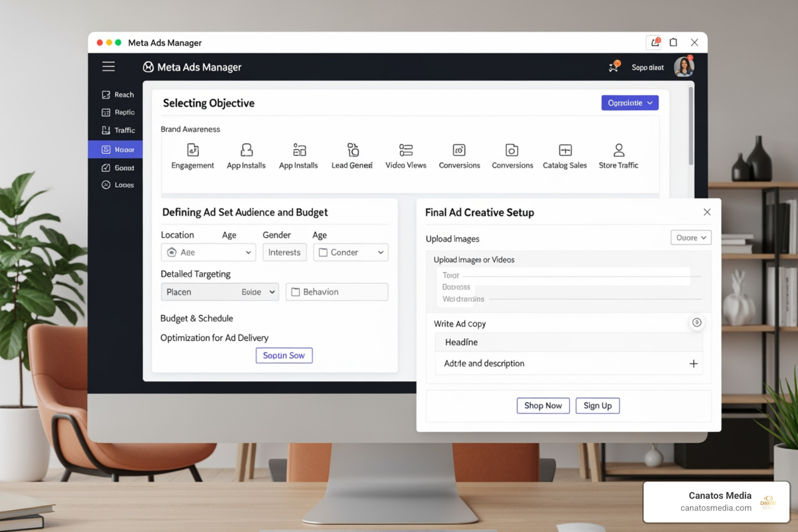Open the user profile avatar
The image size is (798, 532).
684,66
